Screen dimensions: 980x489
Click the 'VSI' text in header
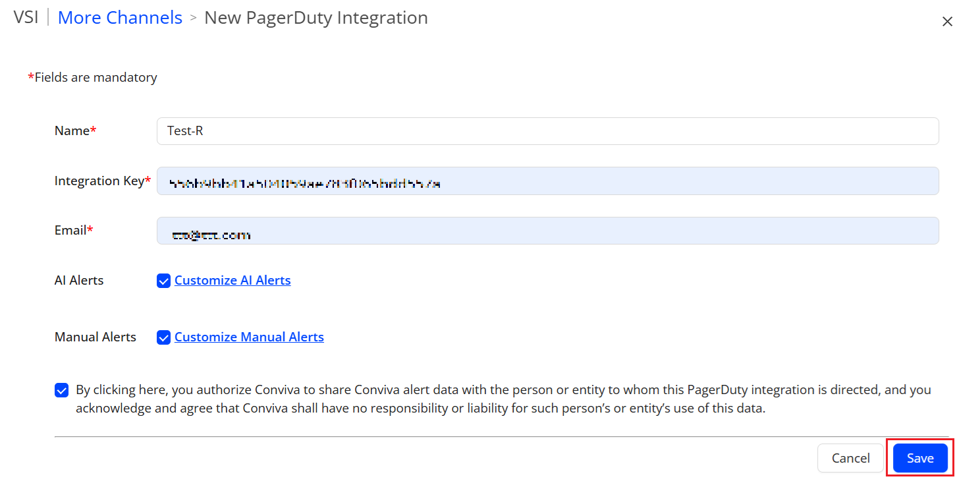pyautogui.click(x=26, y=18)
